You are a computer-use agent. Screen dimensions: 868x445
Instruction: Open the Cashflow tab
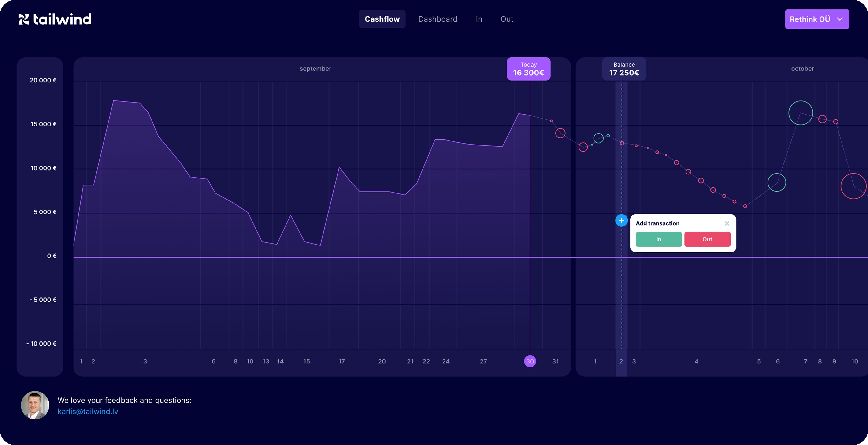click(382, 19)
